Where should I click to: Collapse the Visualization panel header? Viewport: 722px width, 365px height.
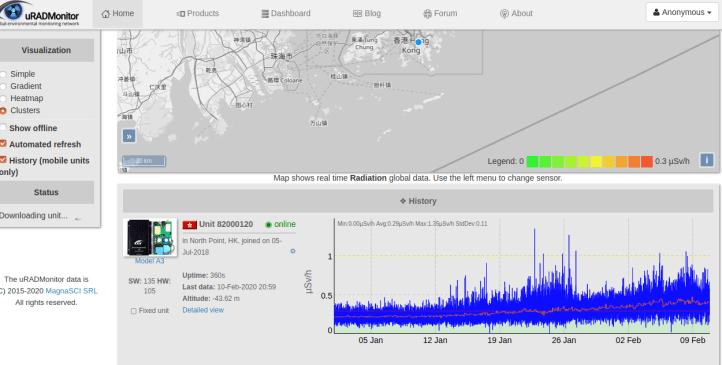pyautogui.click(x=46, y=50)
